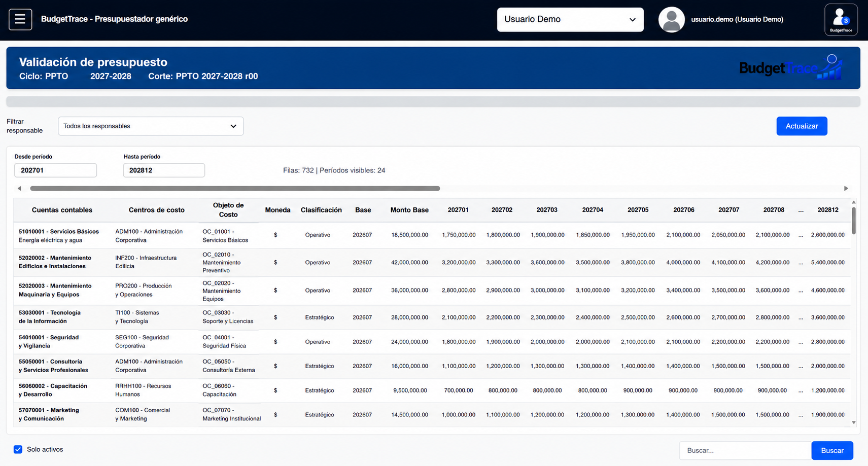The height and width of the screenshot is (466, 868).
Task: Click into the Buscar search field
Action: [745, 450]
